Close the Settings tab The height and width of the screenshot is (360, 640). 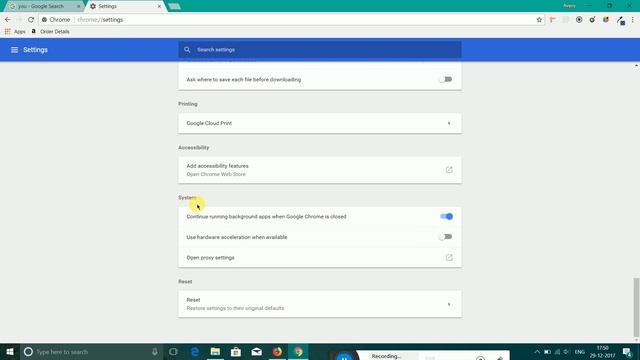tap(159, 7)
